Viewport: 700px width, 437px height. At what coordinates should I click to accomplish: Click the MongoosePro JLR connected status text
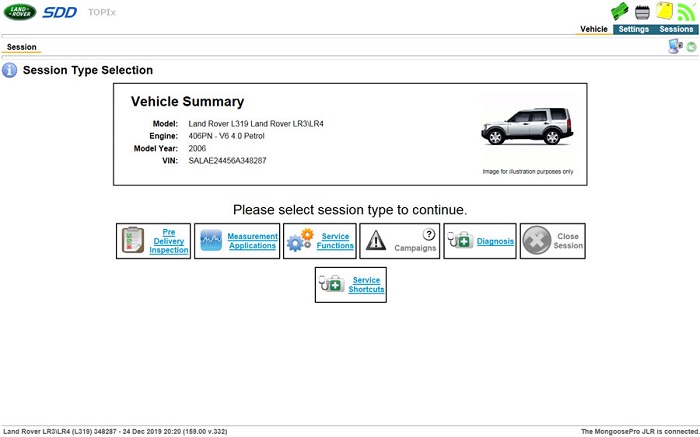[x=639, y=432]
